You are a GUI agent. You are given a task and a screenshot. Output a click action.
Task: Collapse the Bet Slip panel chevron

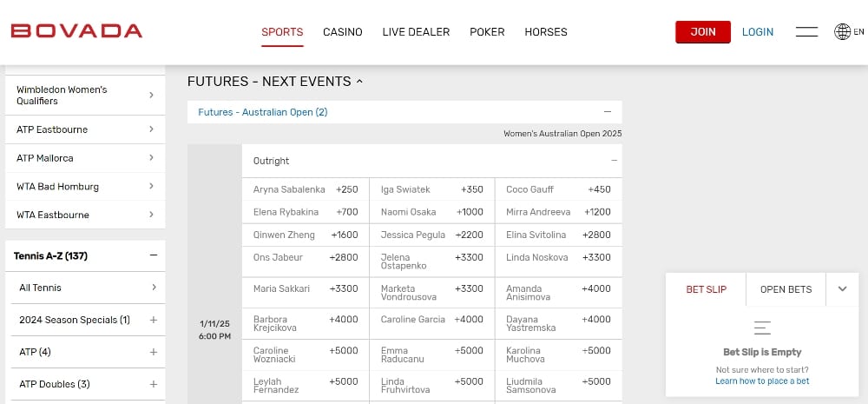coord(842,289)
